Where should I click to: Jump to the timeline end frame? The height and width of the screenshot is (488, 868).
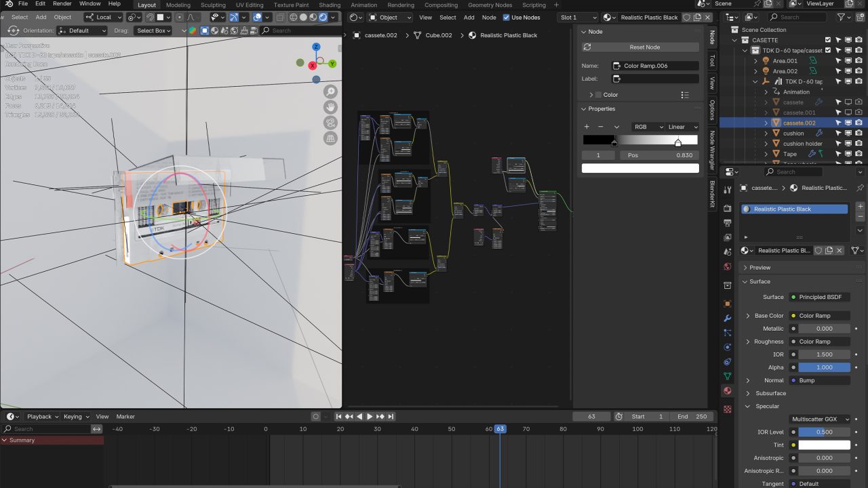pyautogui.click(x=391, y=416)
